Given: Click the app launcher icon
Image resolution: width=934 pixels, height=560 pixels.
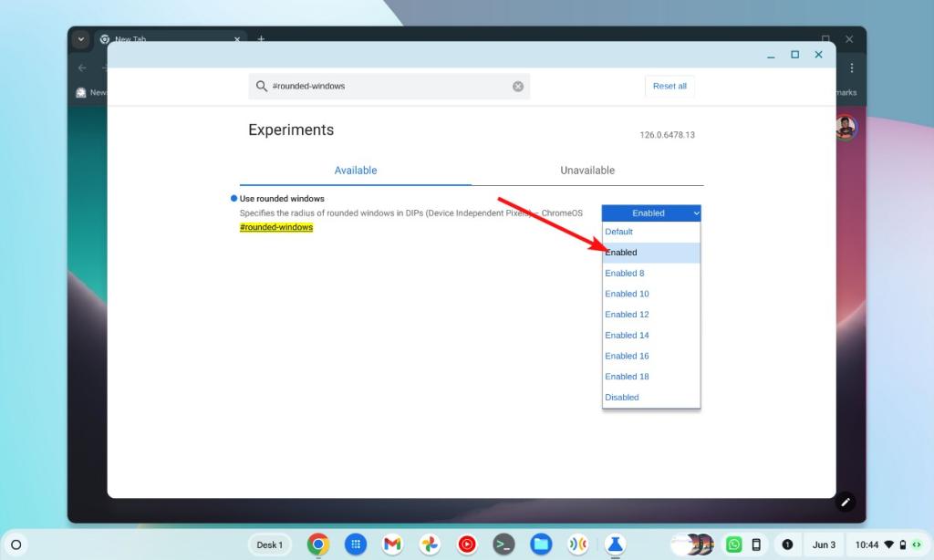Looking at the screenshot, I should click(355, 544).
